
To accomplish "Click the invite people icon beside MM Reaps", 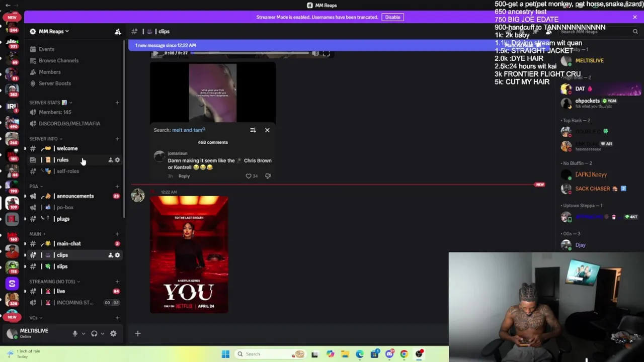I will (118, 31).
